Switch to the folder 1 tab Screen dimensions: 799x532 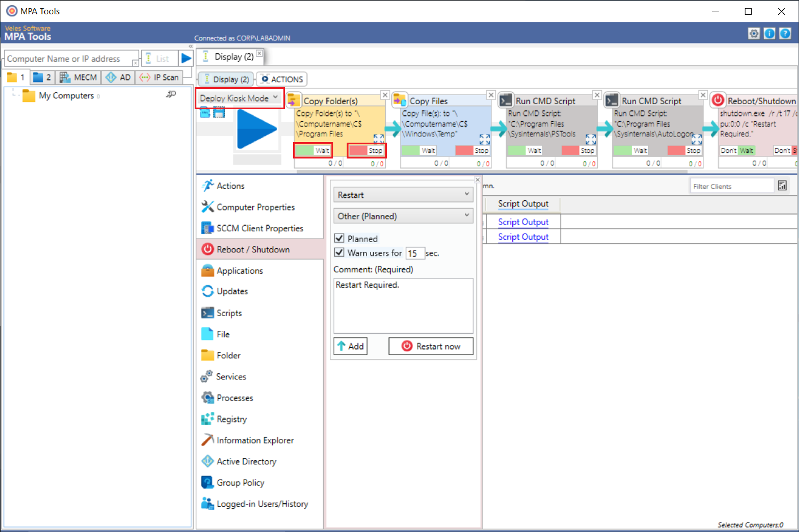[16, 77]
